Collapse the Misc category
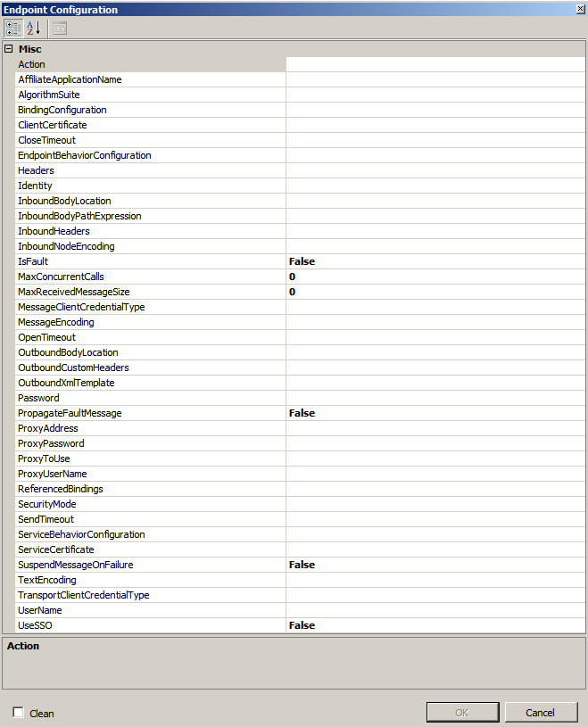Screen dimensions: 588x727 click(x=8, y=49)
